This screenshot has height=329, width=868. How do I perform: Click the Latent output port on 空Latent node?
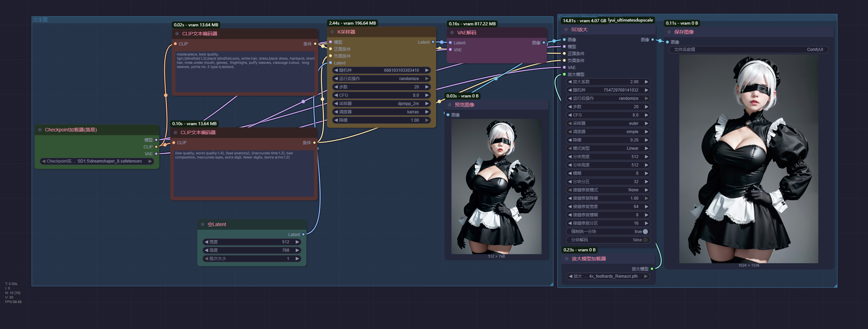tap(303, 235)
